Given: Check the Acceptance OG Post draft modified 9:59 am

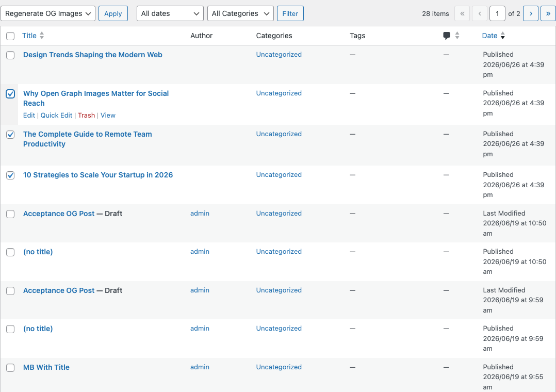Looking at the screenshot, I should pyautogui.click(x=10, y=291).
